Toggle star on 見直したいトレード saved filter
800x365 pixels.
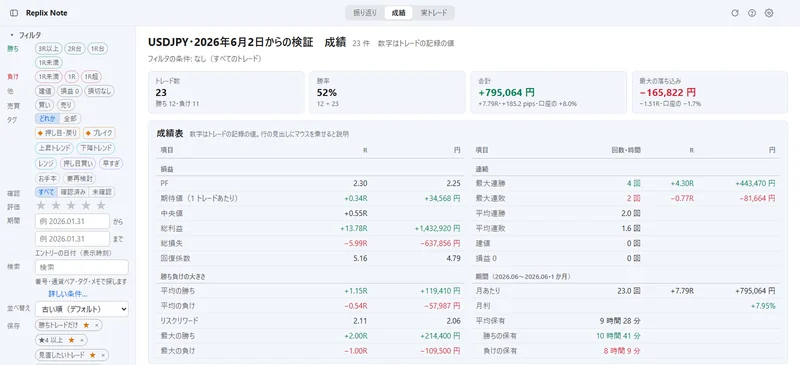pyautogui.click(x=92, y=354)
